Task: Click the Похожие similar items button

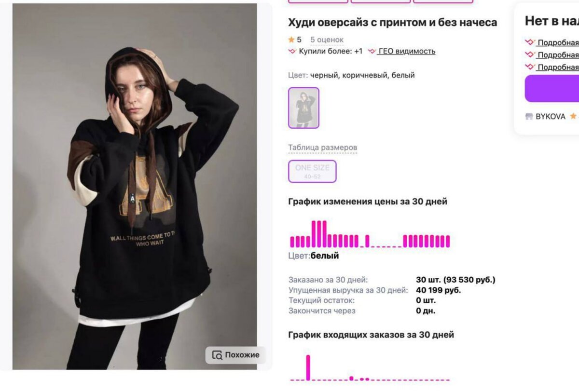Action: pos(235,355)
